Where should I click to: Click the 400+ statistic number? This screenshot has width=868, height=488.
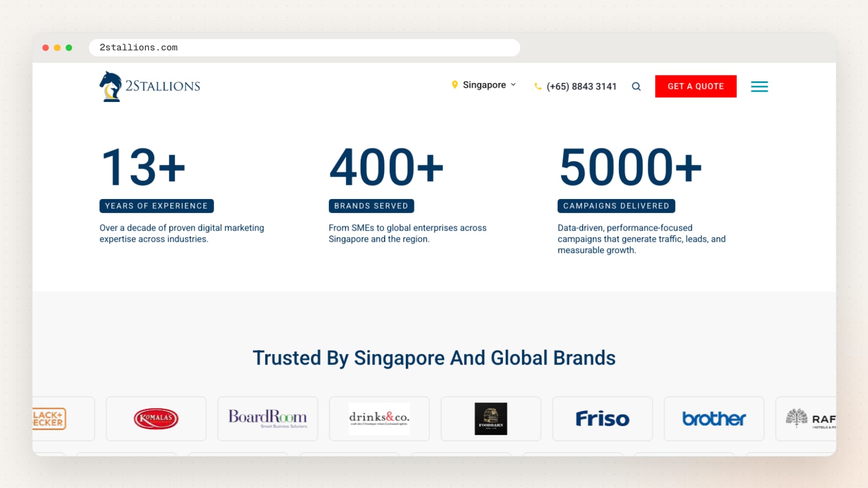point(387,167)
